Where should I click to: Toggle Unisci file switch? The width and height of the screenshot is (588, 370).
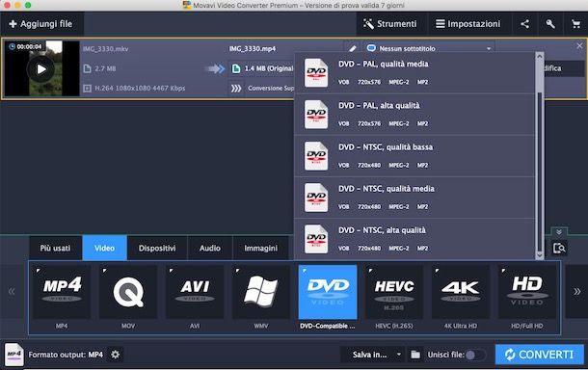pos(475,355)
